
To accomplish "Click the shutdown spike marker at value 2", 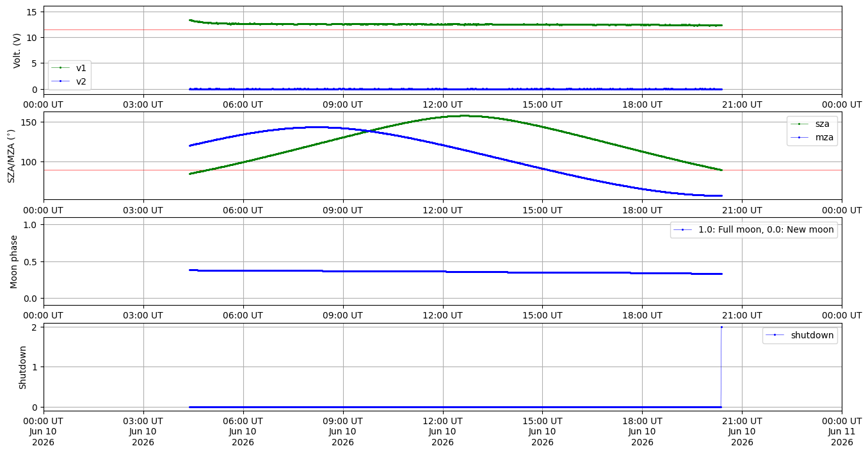I will coord(721,327).
